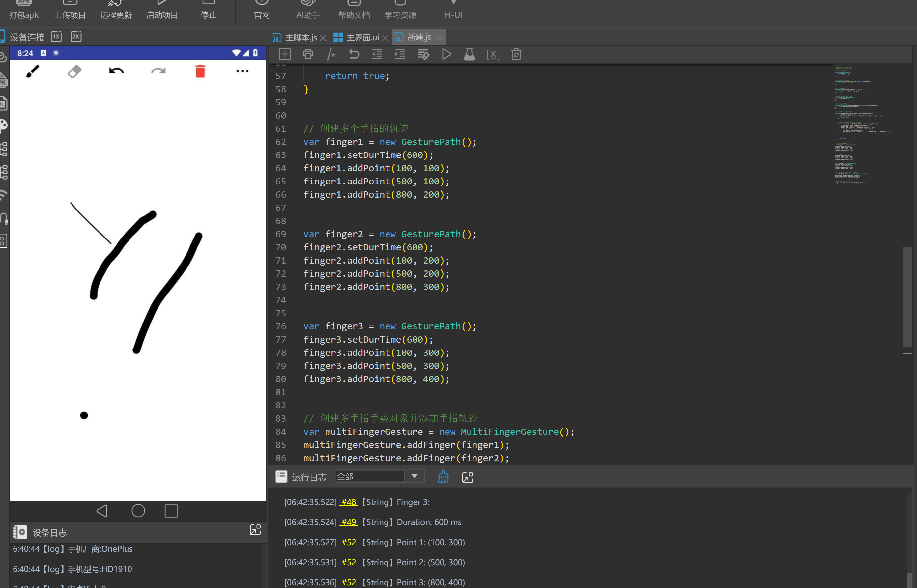
Task: Open the H-UI tool
Action: tap(454, 10)
